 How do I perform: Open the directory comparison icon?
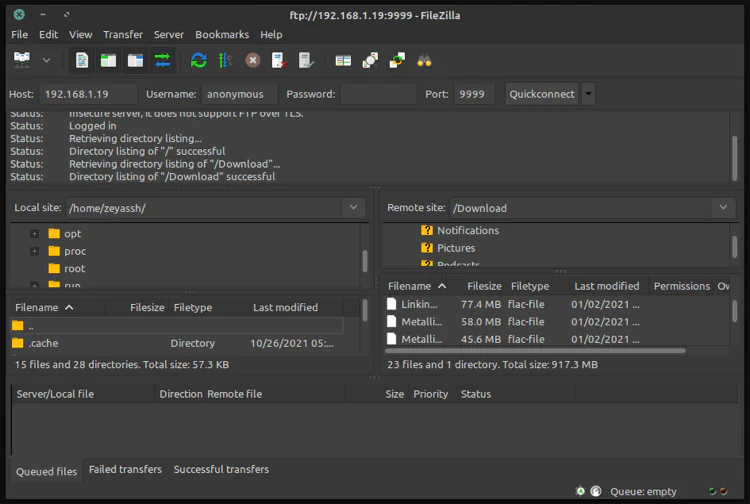(370, 61)
